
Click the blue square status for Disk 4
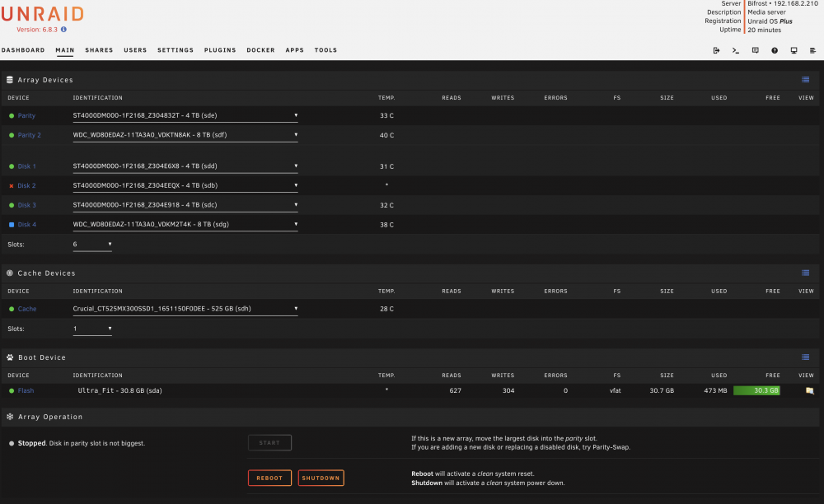pos(12,225)
